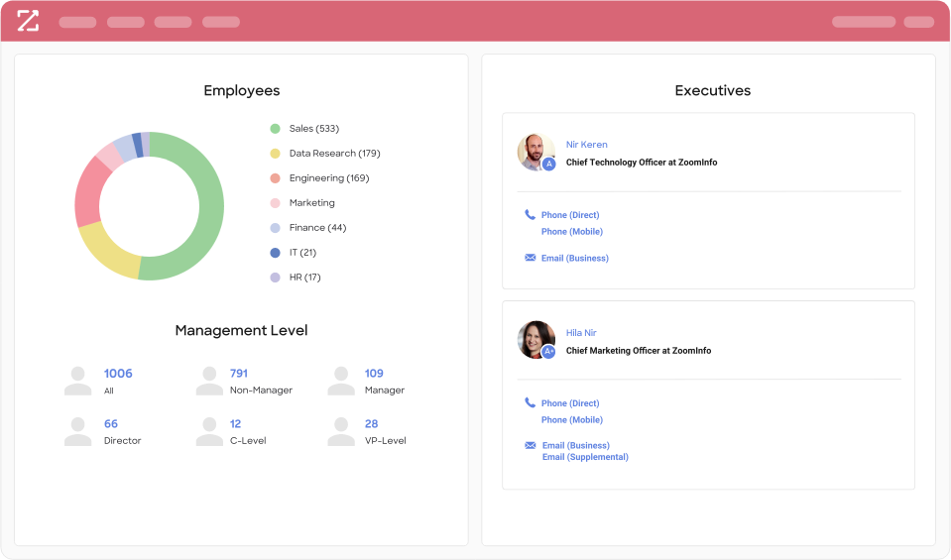951x560 pixels.
Task: Click the 'Data Research (179)' legend label
Action: coord(335,154)
